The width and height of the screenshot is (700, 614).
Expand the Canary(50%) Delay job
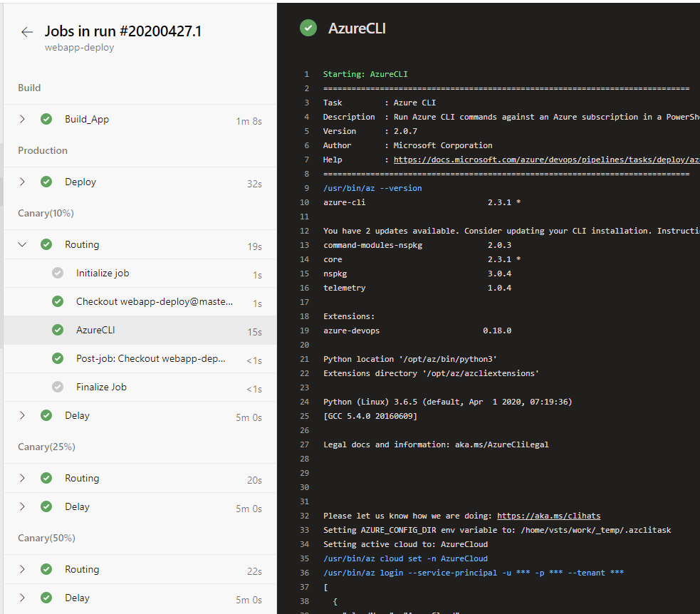(22, 598)
